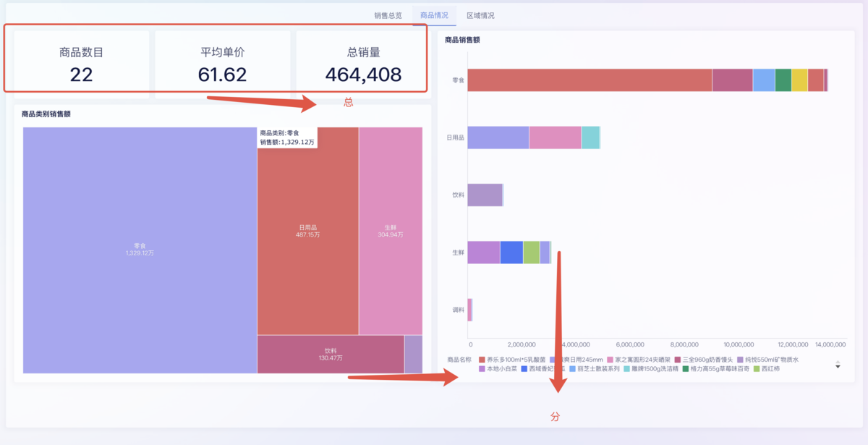Click the 西红柿 legend icon
The image size is (868, 445).
(x=757, y=368)
